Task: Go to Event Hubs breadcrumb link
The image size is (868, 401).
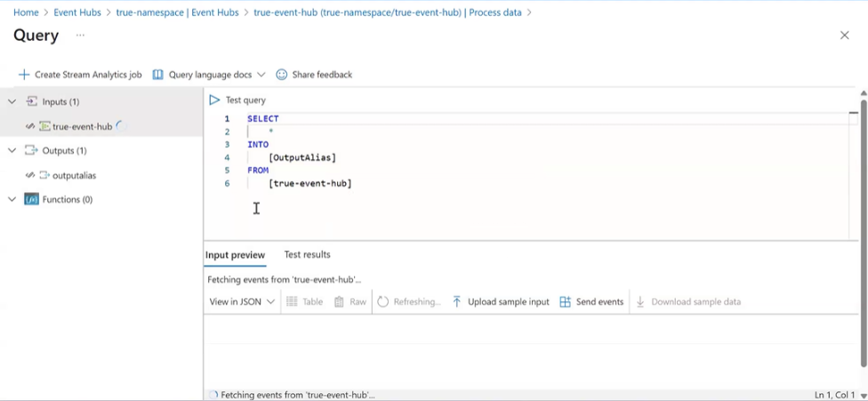Action: pos(77,12)
